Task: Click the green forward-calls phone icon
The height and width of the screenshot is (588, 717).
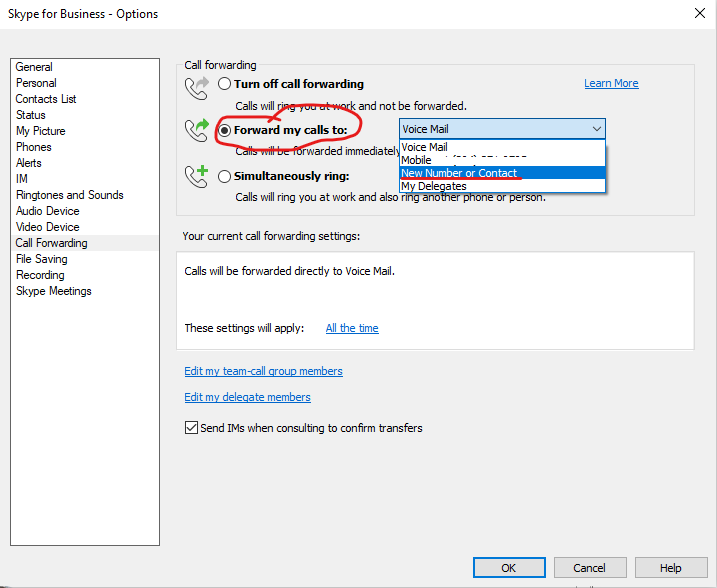Action: [196, 130]
